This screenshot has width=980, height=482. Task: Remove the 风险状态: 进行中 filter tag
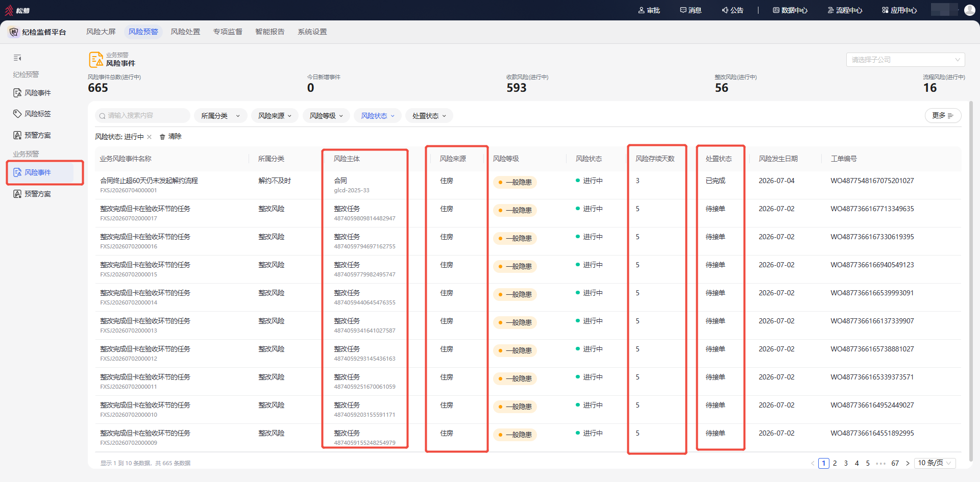(x=149, y=137)
